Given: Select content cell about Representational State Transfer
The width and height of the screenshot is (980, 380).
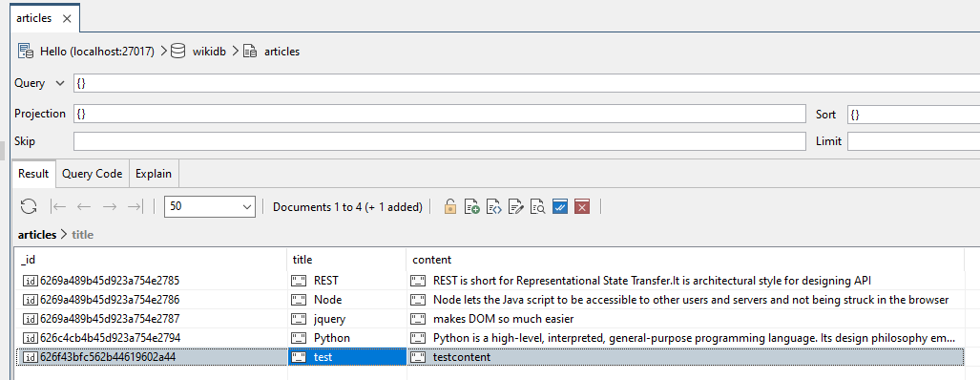Looking at the screenshot, I should [685, 281].
